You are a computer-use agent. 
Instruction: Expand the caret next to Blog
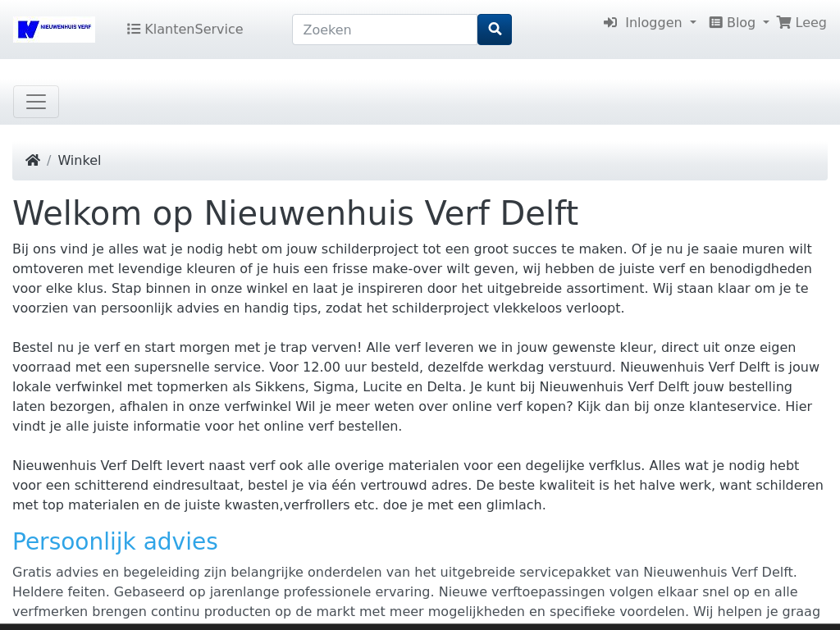[766, 24]
